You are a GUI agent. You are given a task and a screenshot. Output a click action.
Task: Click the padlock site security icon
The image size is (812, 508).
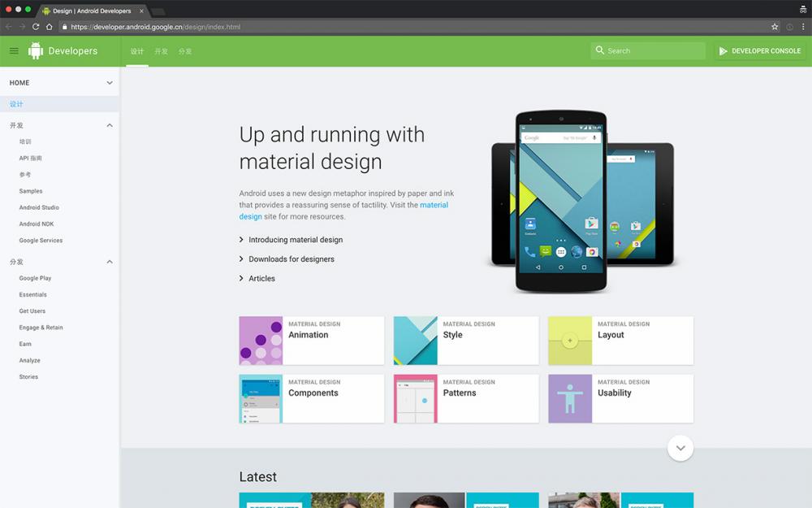[64, 27]
